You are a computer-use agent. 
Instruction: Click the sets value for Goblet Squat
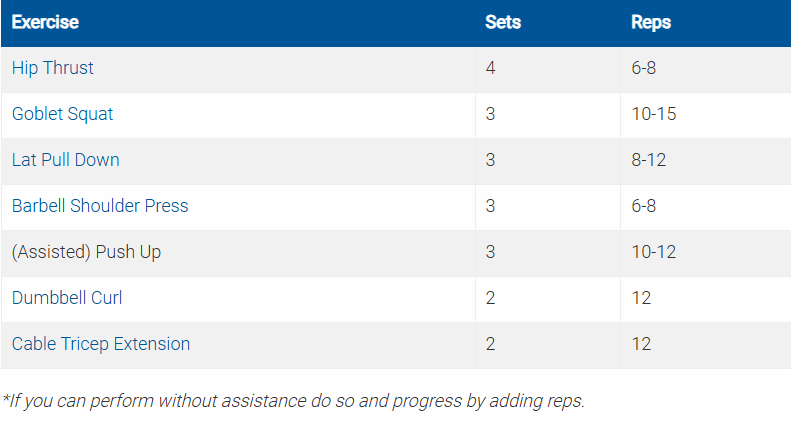490,114
